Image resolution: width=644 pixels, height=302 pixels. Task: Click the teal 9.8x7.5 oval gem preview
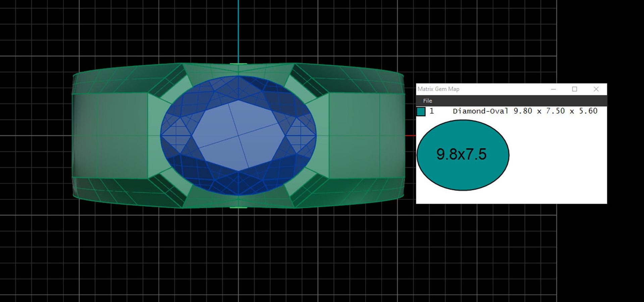pyautogui.click(x=463, y=155)
